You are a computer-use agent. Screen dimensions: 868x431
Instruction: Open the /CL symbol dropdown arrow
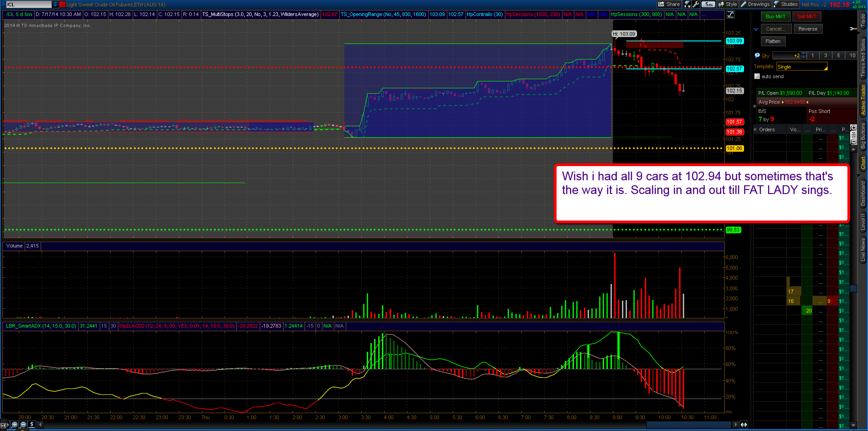click(x=55, y=4)
